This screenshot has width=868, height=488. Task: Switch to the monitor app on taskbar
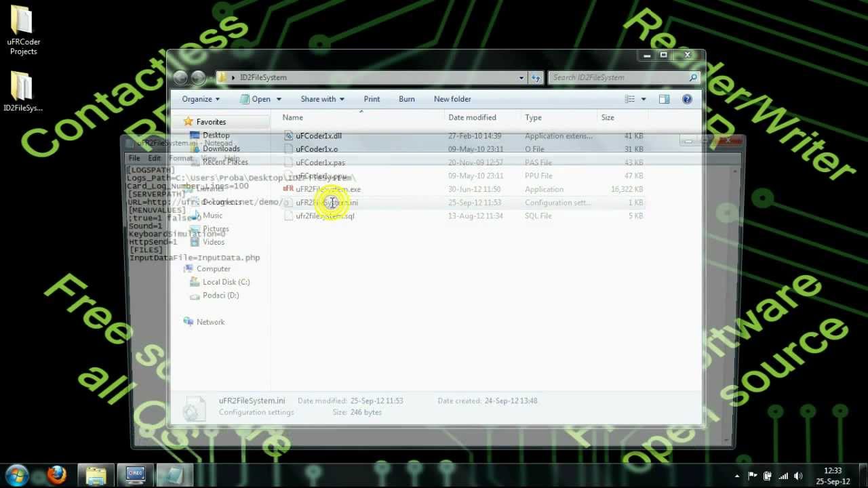tap(135, 475)
